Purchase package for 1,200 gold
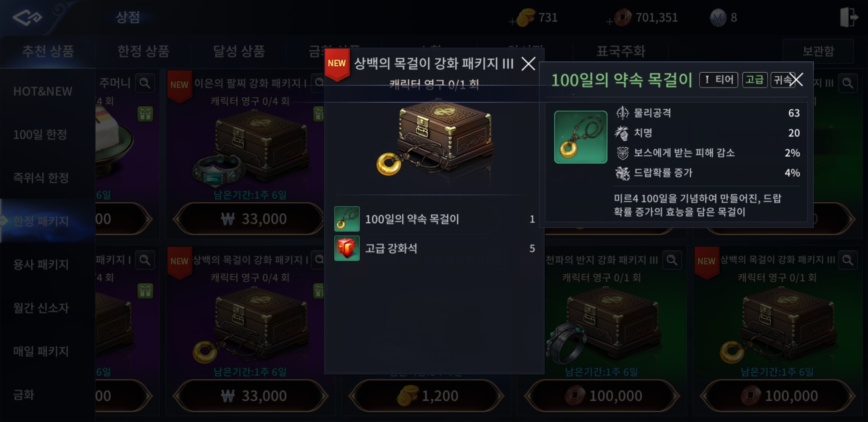Screen dimensions: 868x422 (426, 396)
